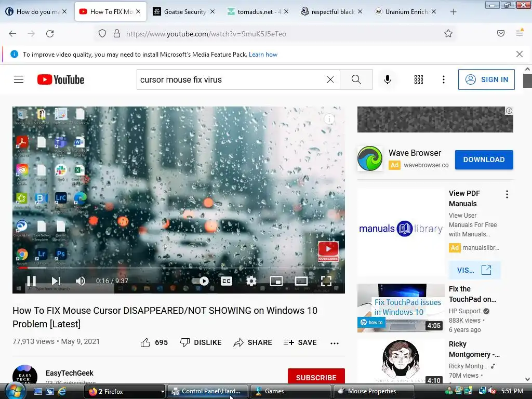Open Save to Pocket icon
532x399 pixels.
coord(501,33)
